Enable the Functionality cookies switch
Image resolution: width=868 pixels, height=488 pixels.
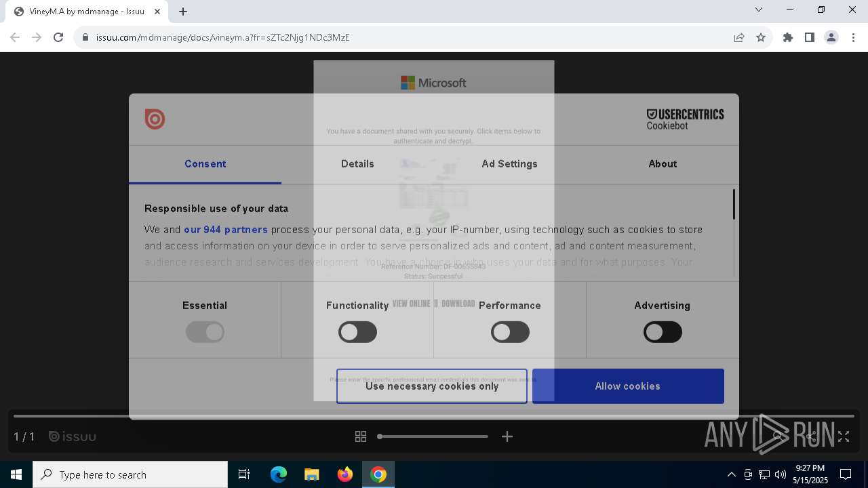point(357,332)
